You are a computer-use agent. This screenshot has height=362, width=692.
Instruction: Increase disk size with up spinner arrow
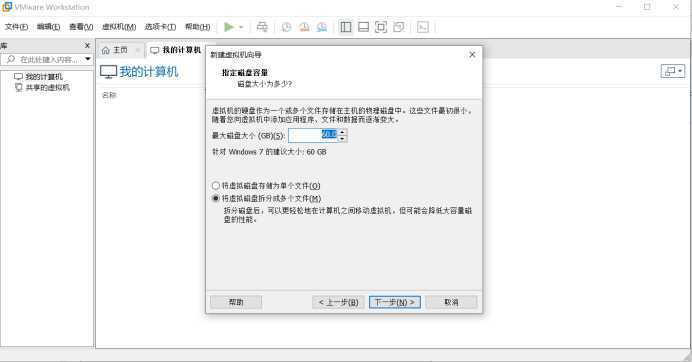[342, 132]
